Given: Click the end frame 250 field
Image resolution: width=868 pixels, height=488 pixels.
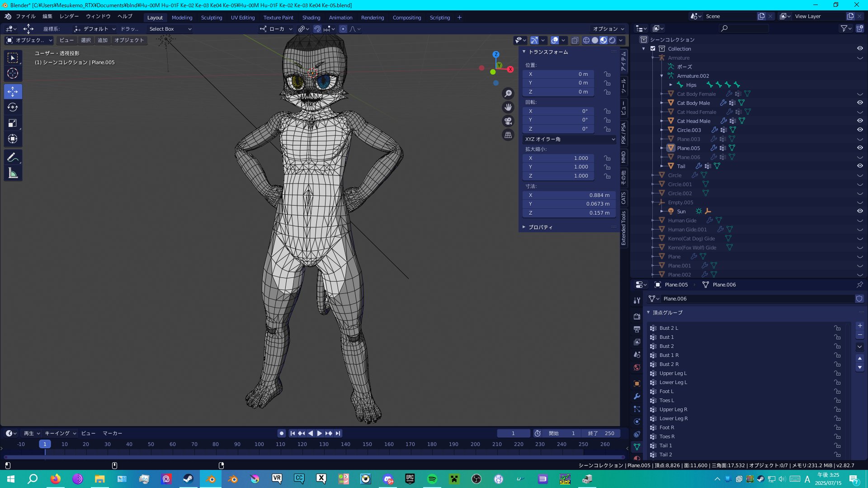Looking at the screenshot, I should (x=601, y=433).
